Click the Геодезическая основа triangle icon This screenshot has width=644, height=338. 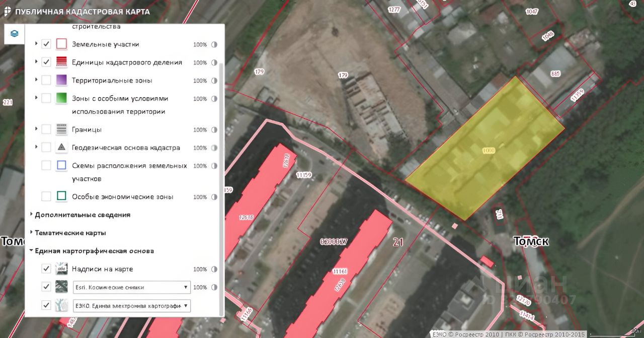(61, 148)
